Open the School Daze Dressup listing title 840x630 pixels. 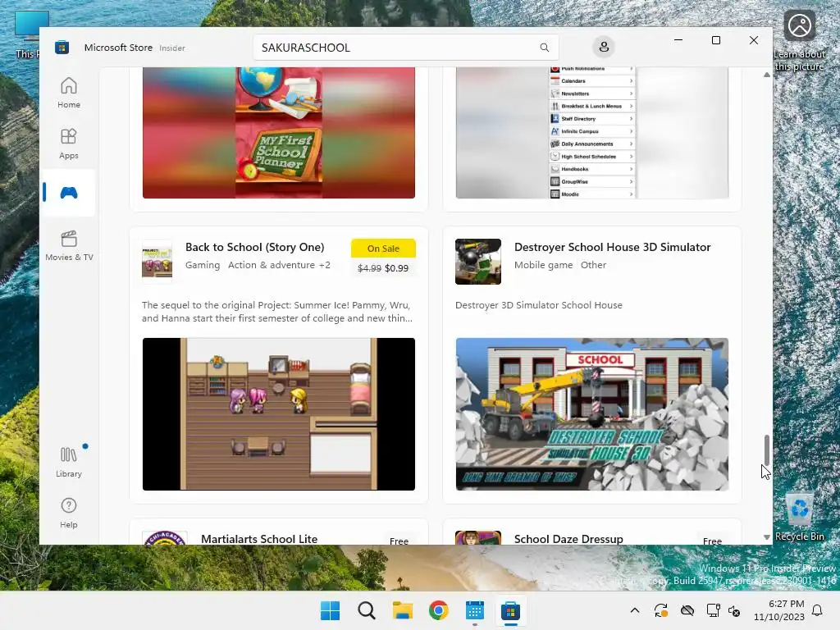click(x=568, y=538)
